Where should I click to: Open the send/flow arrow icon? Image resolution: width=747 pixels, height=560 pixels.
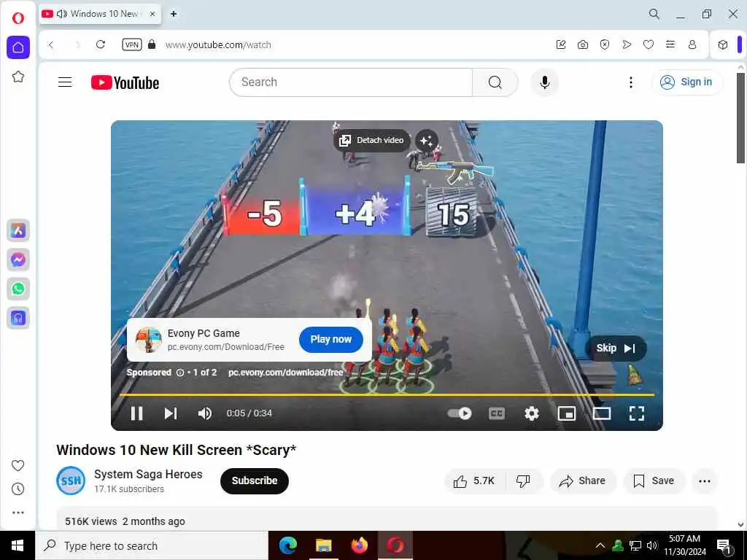point(627,44)
